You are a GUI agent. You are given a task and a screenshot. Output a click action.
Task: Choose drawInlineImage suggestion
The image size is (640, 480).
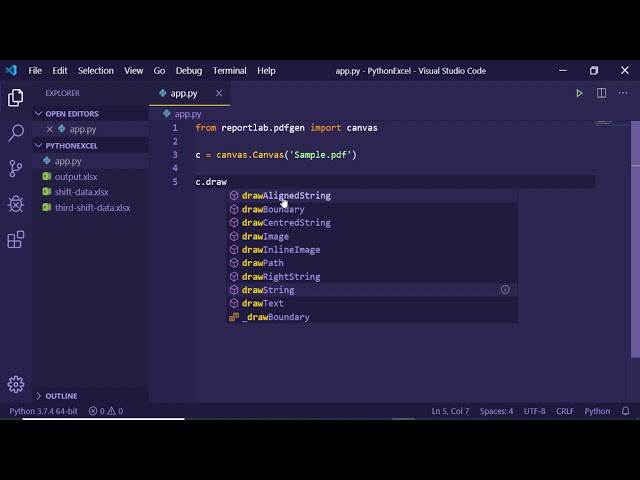(x=372, y=250)
